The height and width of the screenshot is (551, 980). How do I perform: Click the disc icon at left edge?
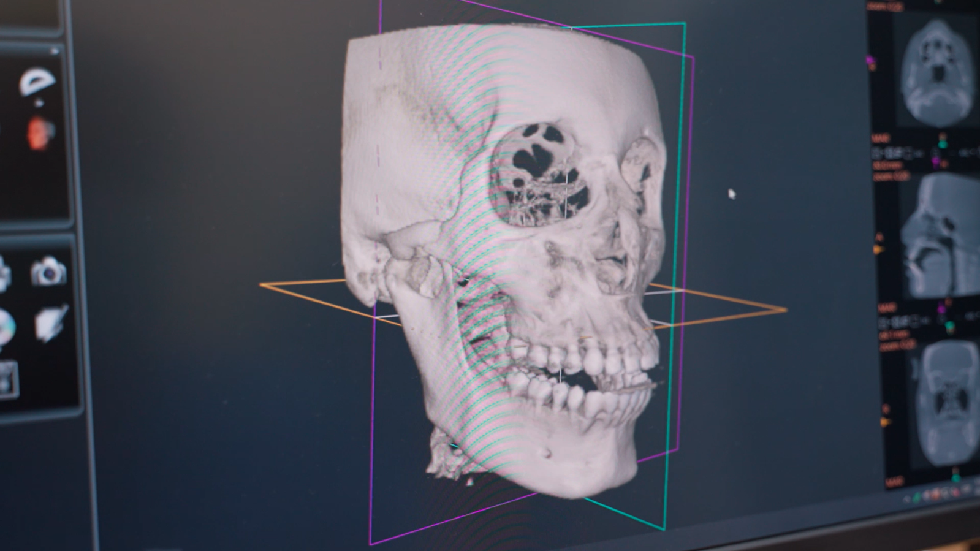pos(5,328)
